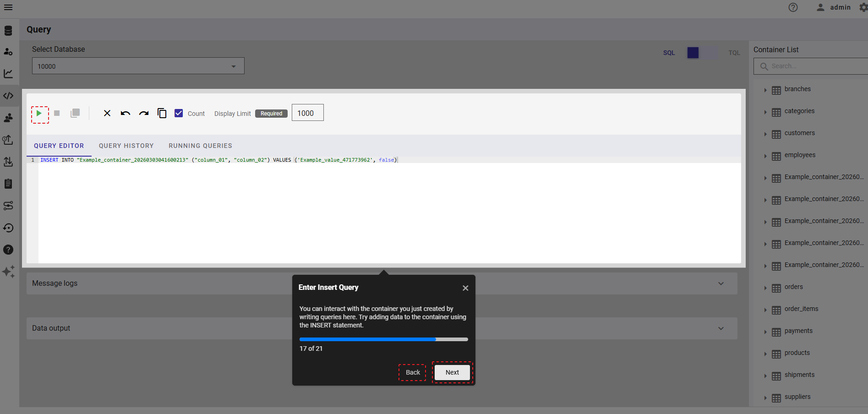Redo the edit in the query toolbar
868x414 pixels.
[144, 113]
